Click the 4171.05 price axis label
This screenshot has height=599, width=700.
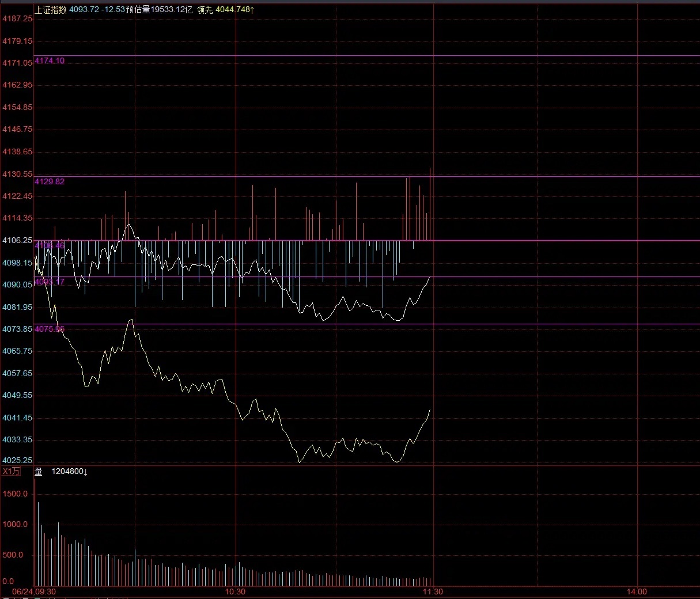coord(17,63)
